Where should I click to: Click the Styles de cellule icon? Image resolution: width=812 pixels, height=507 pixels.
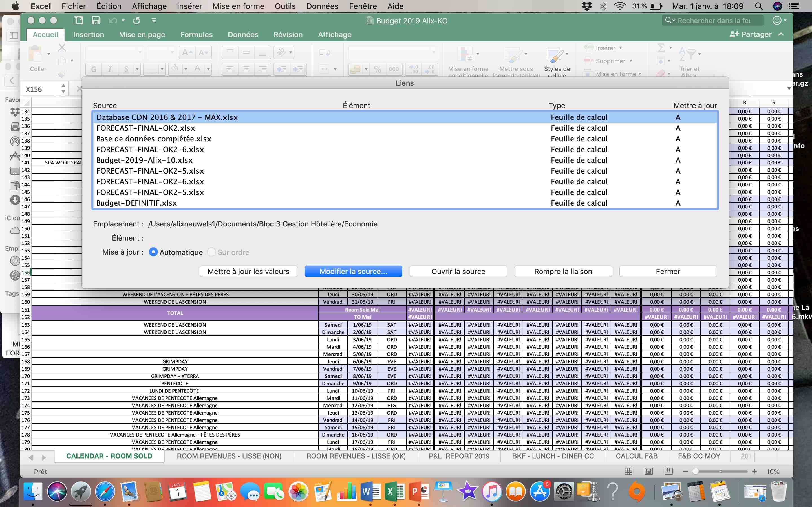(x=554, y=55)
